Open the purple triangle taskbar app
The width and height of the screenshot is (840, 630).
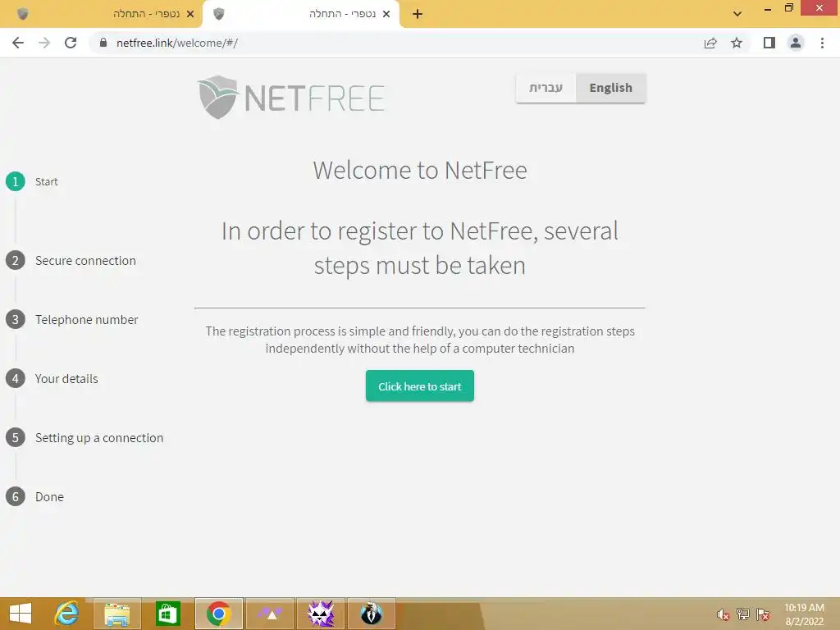270,614
